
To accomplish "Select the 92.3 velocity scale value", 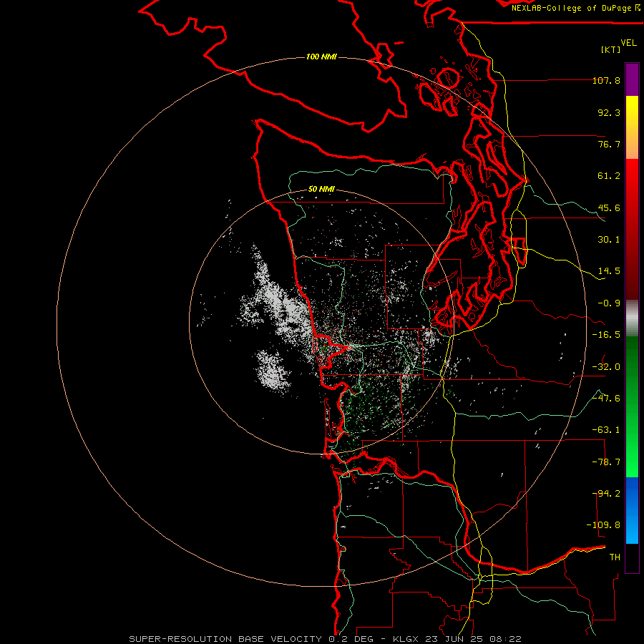I will click(609, 112).
